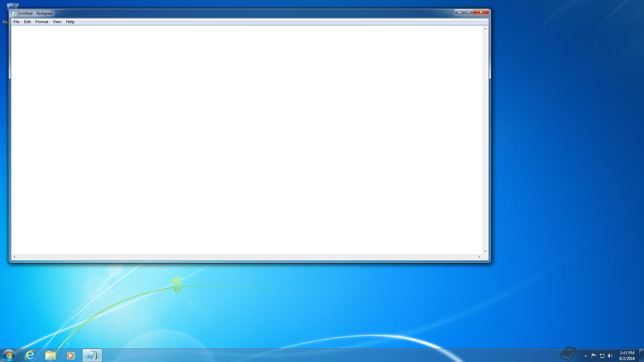
Task: Open the Help menu
Action: tap(70, 22)
